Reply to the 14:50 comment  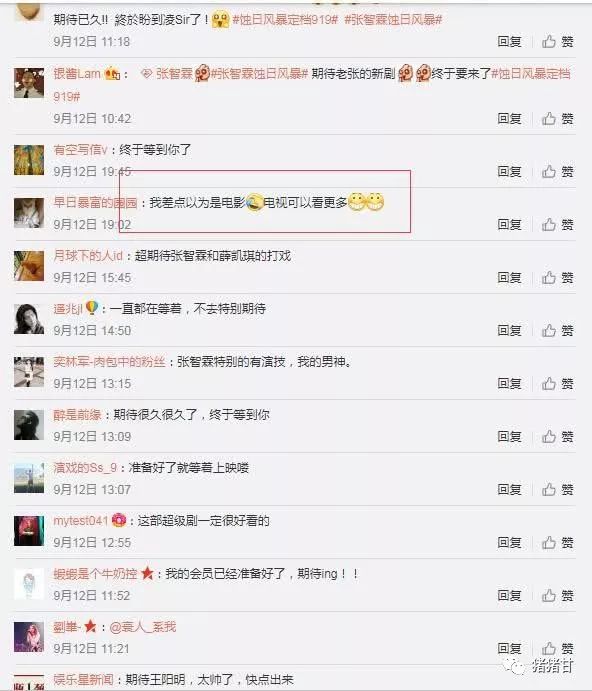pyautogui.click(x=509, y=331)
